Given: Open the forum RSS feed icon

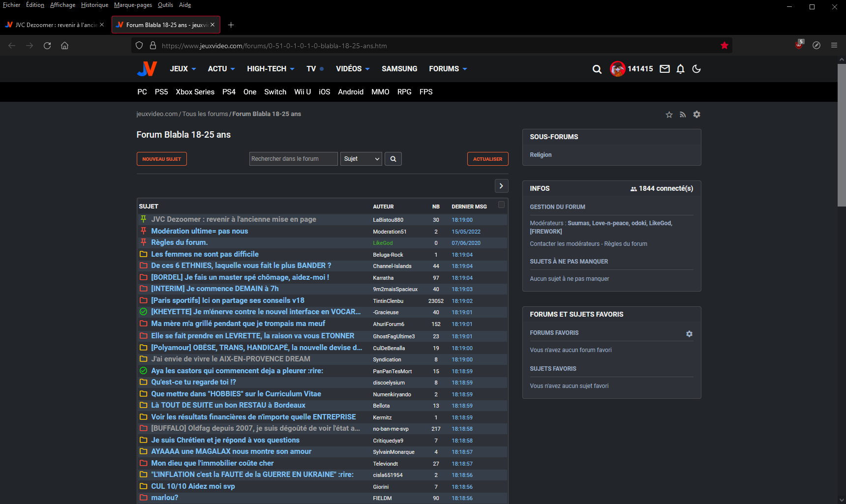Looking at the screenshot, I should 683,115.
